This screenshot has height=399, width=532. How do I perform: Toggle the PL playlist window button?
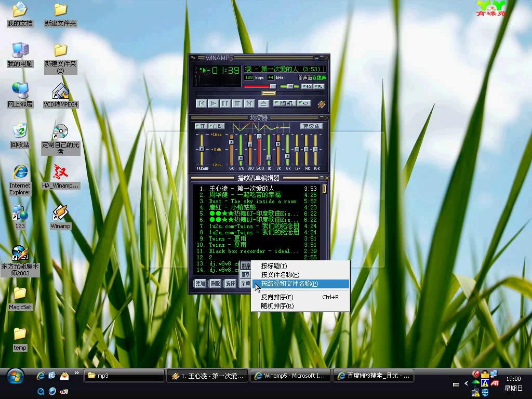tap(318, 87)
